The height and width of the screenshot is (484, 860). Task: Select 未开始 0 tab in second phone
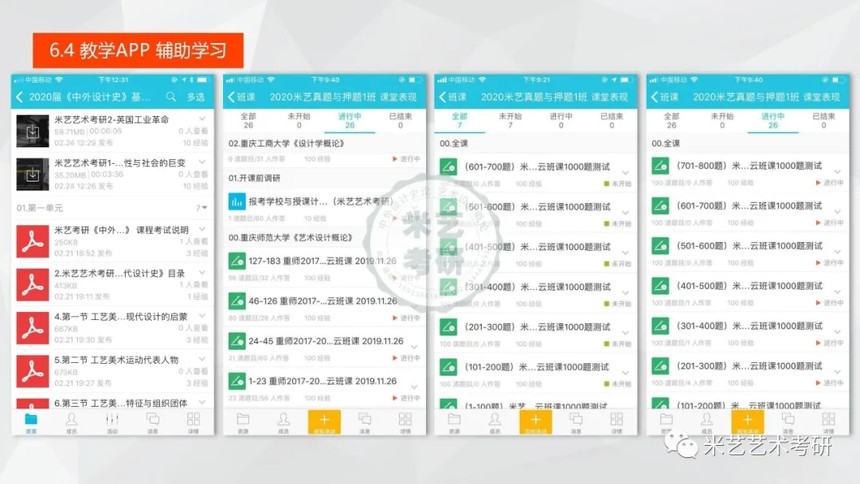(x=299, y=121)
